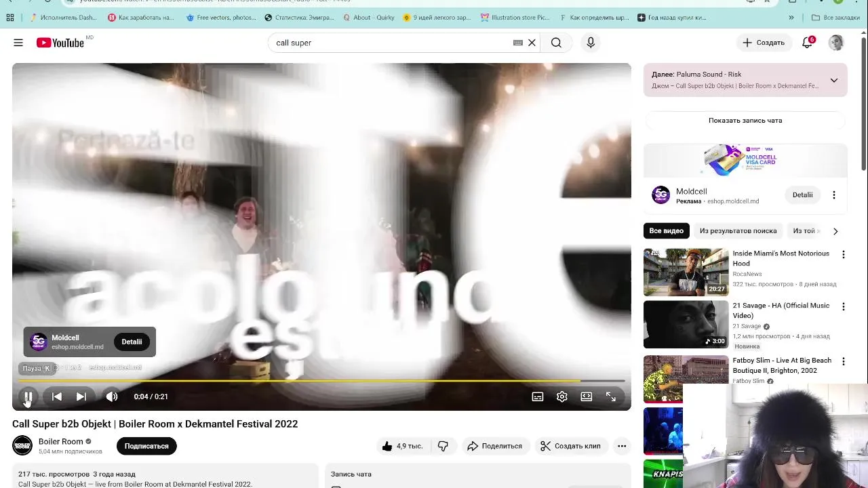Open menu for Inside Miami's video
868x488 pixels.
(844, 255)
